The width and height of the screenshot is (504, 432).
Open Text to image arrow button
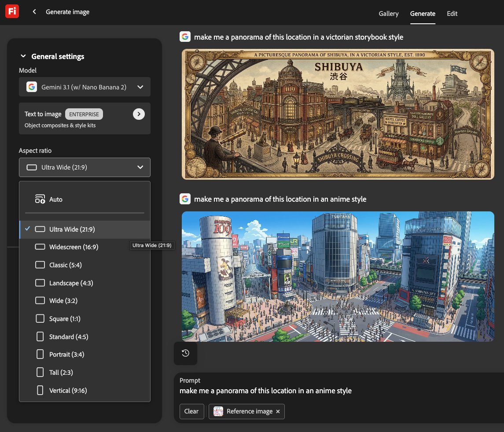tap(139, 114)
